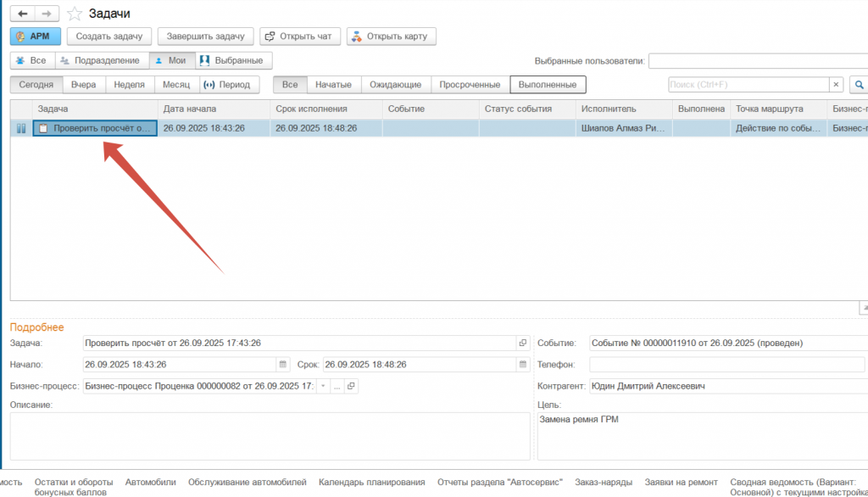Open the calendar picker for Срок date
This screenshot has width=868, height=497.
(522, 365)
